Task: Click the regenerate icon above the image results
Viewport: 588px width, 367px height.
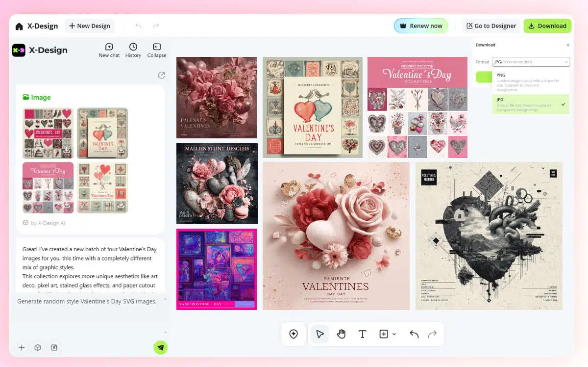Action: (x=162, y=75)
